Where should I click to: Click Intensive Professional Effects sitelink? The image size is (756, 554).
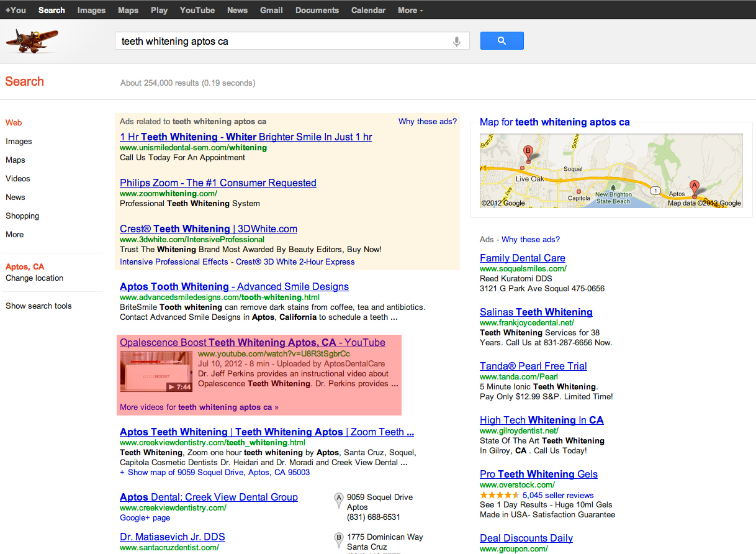tap(174, 262)
